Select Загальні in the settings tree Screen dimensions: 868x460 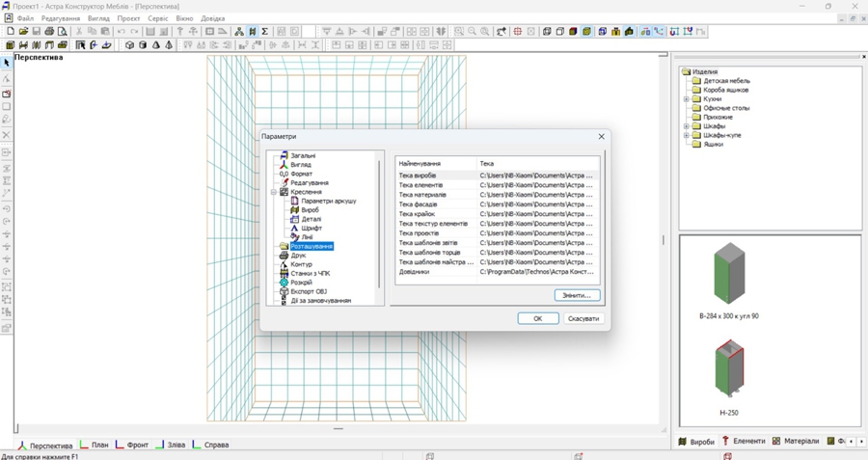pyautogui.click(x=303, y=156)
